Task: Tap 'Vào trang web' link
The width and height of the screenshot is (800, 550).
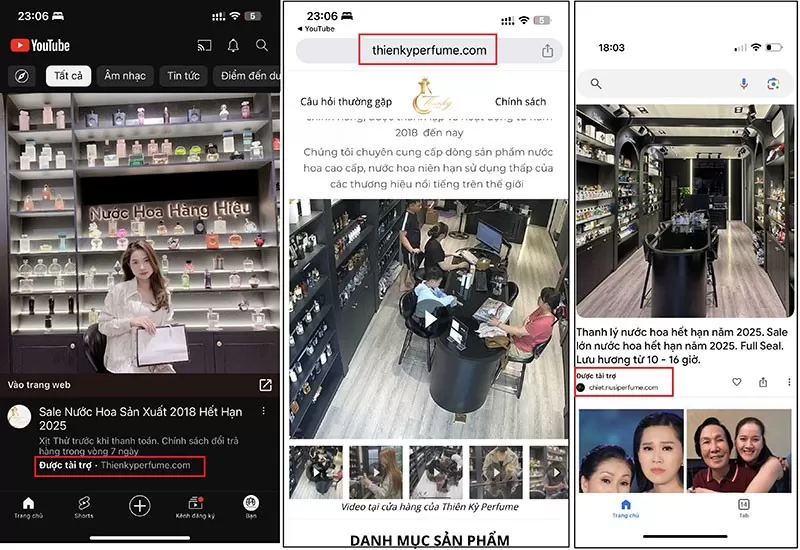Action: click(39, 385)
